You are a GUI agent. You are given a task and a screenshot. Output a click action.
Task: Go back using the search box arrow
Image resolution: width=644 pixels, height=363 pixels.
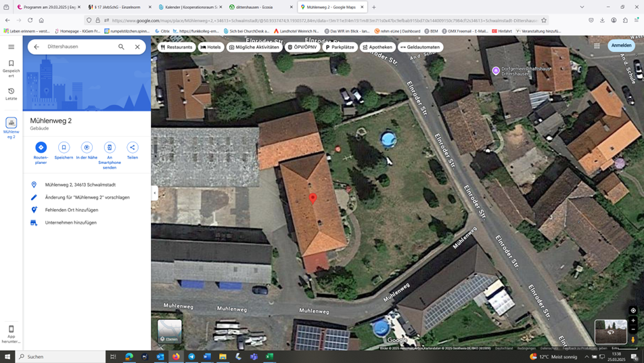click(37, 47)
